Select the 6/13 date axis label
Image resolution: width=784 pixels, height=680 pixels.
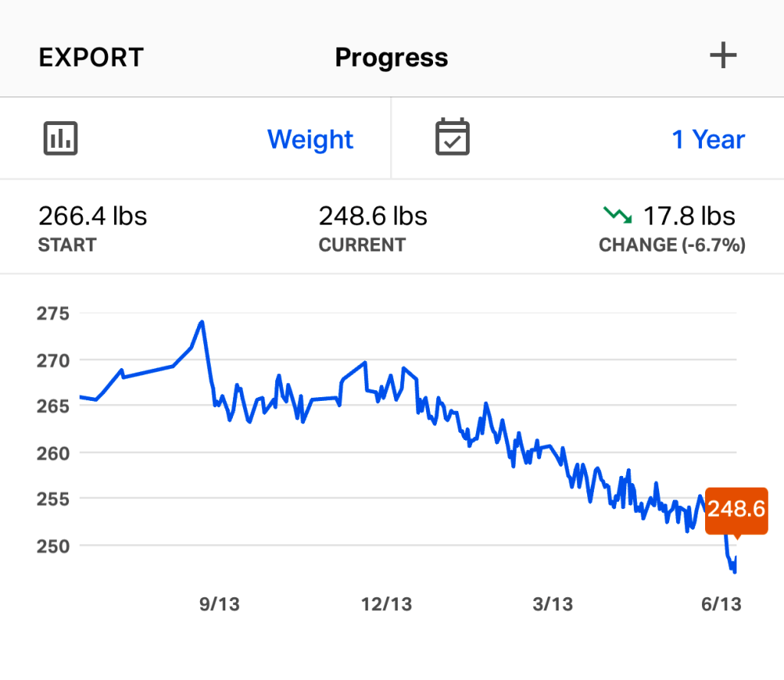coord(720,604)
